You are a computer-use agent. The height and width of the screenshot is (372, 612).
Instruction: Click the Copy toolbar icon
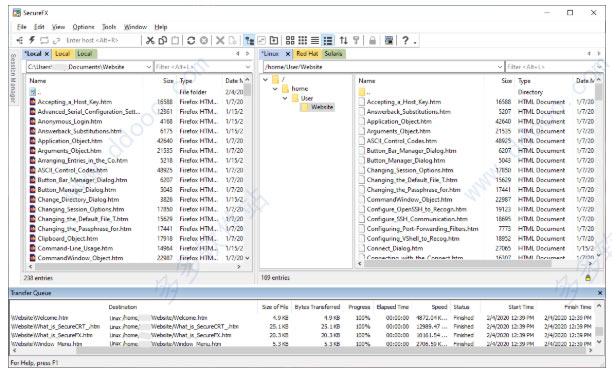pyautogui.click(x=163, y=40)
